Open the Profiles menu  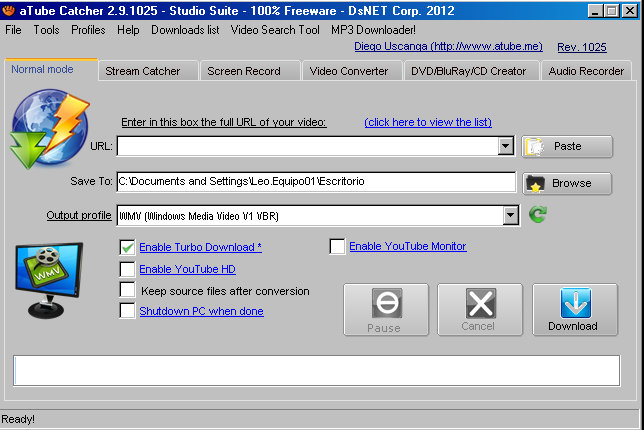[88, 30]
